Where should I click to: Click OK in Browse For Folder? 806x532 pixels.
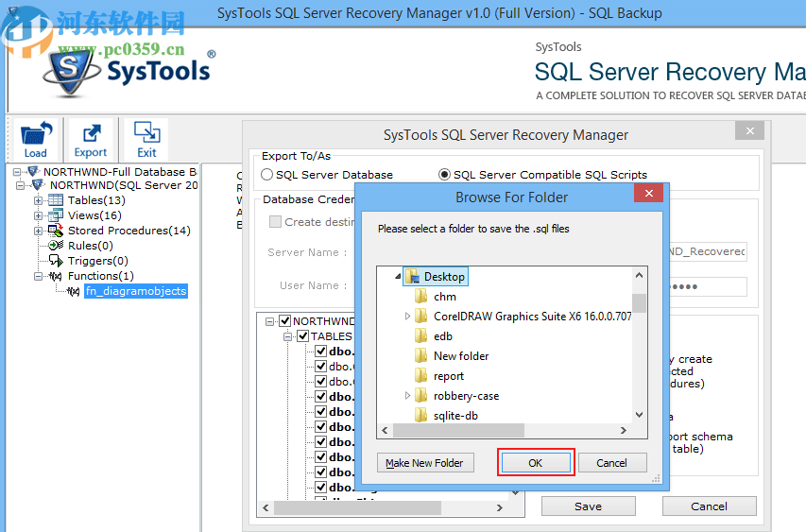click(x=536, y=463)
